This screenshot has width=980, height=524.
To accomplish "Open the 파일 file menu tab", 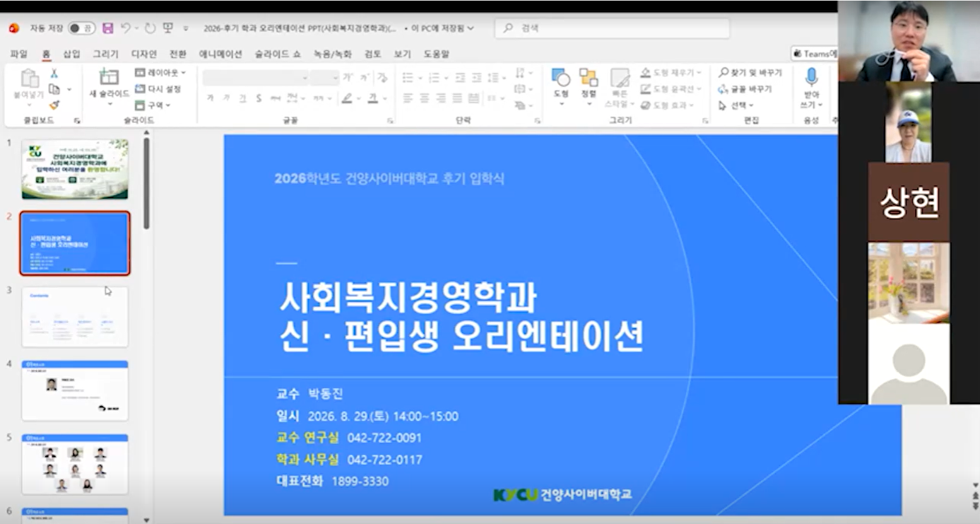I will [19, 54].
